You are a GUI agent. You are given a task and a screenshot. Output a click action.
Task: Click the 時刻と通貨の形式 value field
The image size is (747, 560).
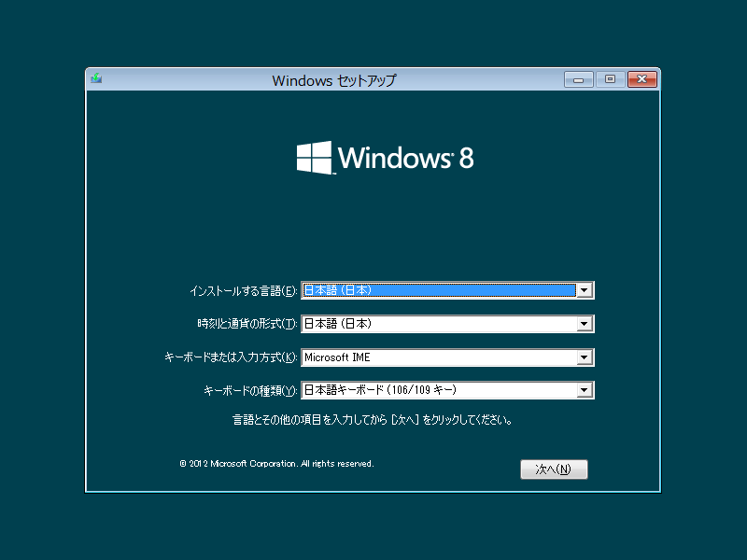(x=438, y=324)
